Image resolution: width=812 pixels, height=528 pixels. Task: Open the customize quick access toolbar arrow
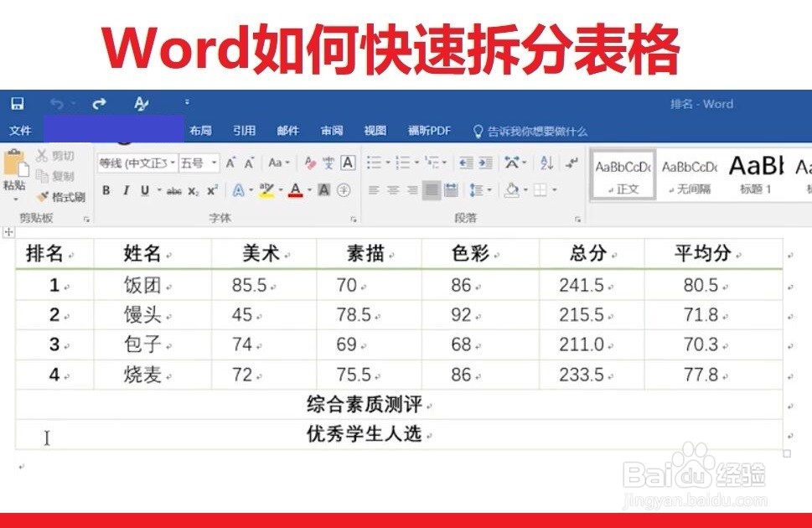click(187, 102)
